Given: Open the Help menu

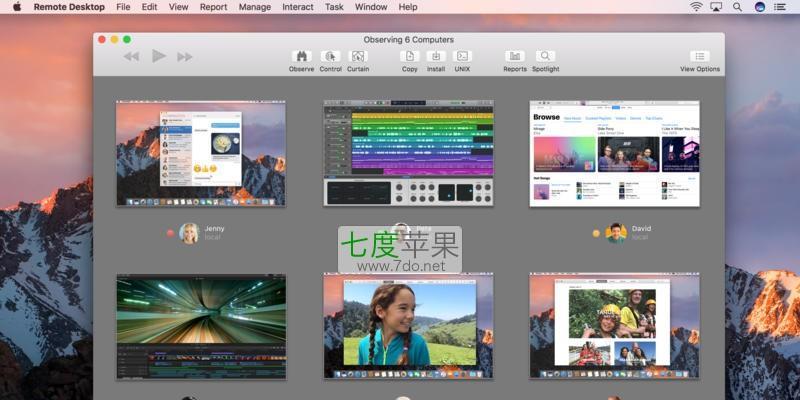Looking at the screenshot, I should click(408, 7).
